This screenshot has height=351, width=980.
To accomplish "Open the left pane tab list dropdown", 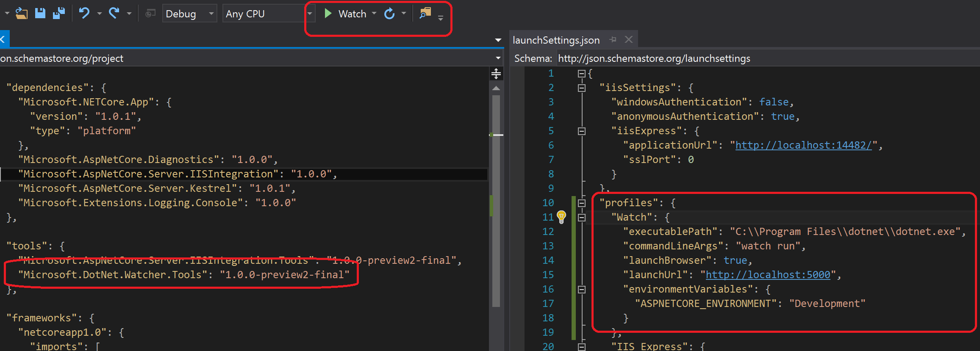I will click(498, 40).
